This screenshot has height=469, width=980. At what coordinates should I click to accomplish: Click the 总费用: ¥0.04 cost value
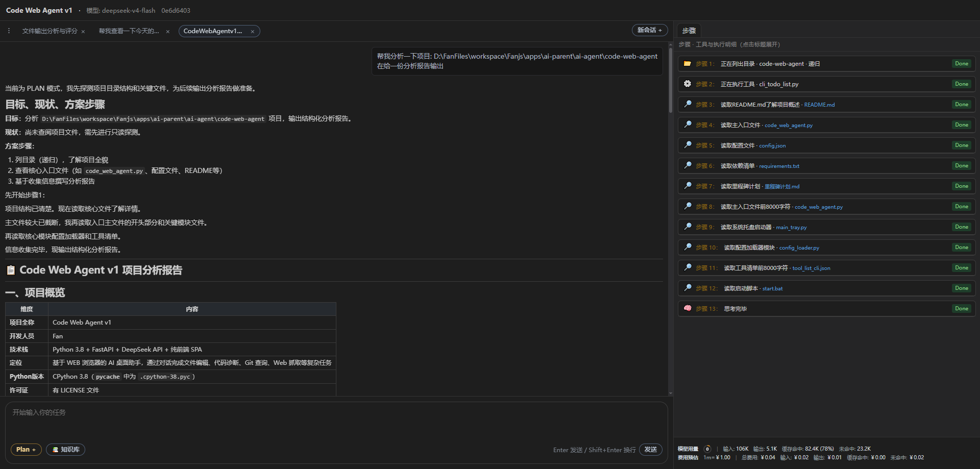tap(758, 458)
